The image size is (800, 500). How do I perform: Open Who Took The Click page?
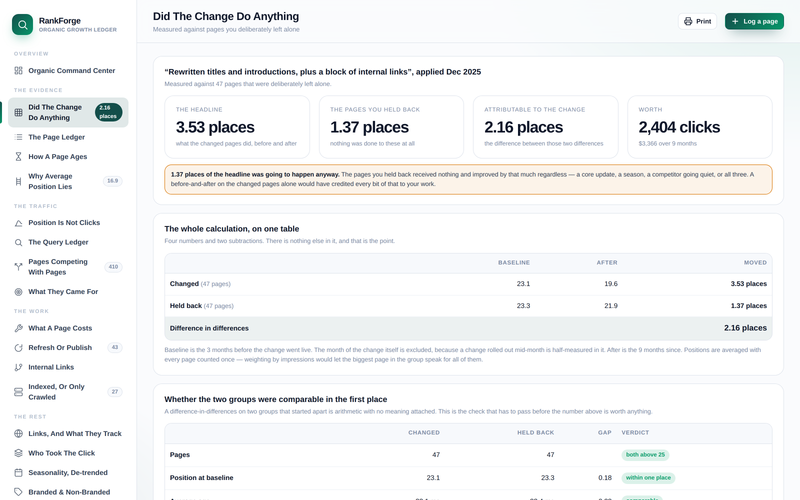tap(68, 453)
